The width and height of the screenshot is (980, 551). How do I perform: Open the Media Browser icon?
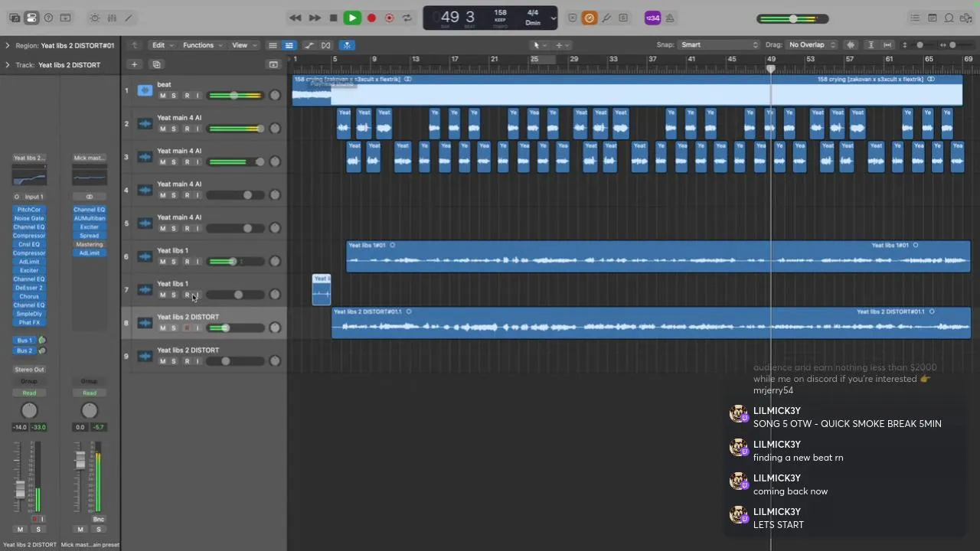966,18
